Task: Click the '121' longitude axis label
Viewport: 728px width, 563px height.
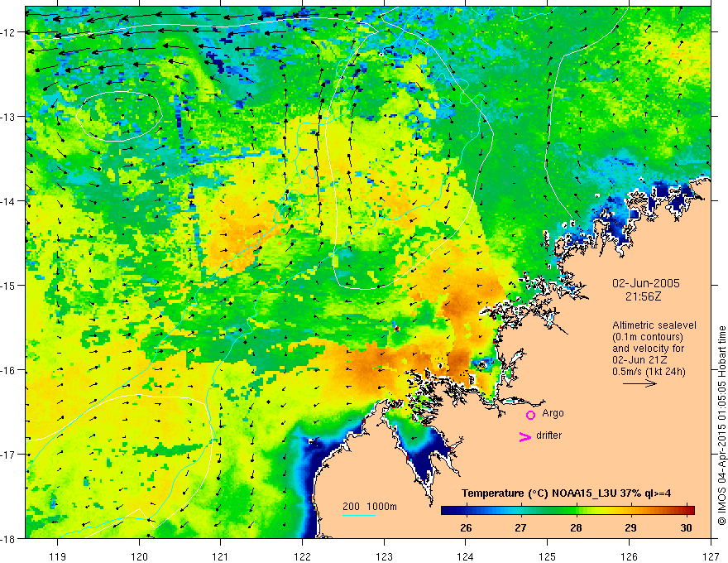Action: (x=221, y=556)
